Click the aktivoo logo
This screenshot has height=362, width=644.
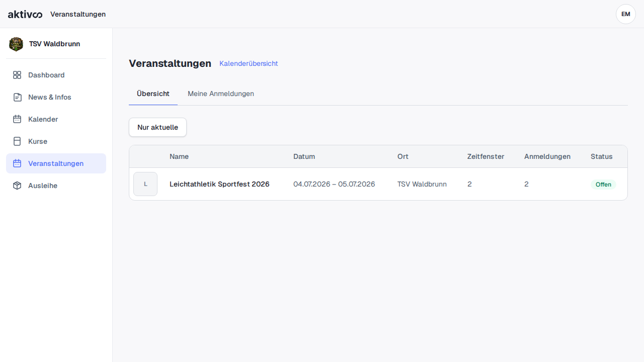tap(25, 14)
